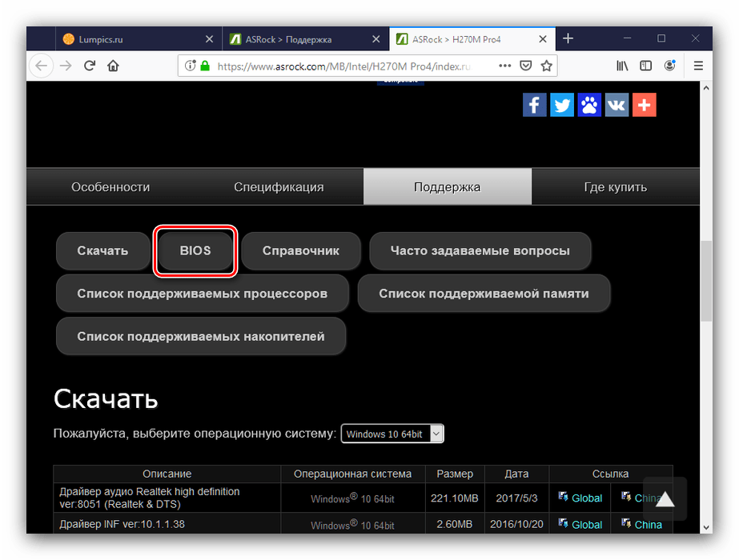The width and height of the screenshot is (739, 560).
Task: Click the Описание column header
Action: tap(167, 474)
